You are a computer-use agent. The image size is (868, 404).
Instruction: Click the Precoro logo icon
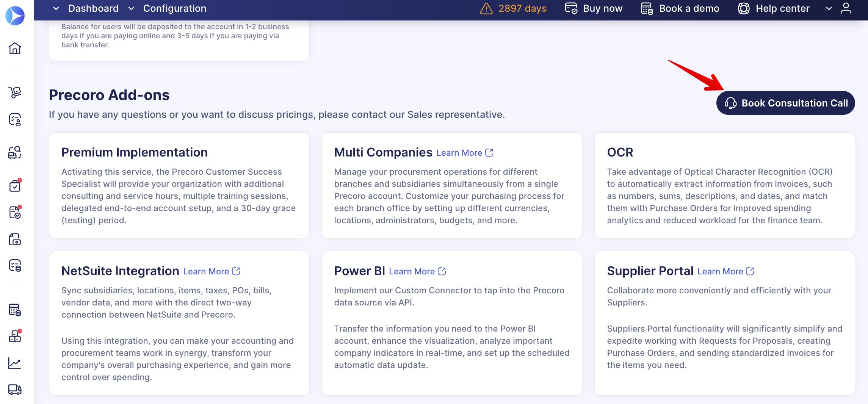click(x=15, y=16)
